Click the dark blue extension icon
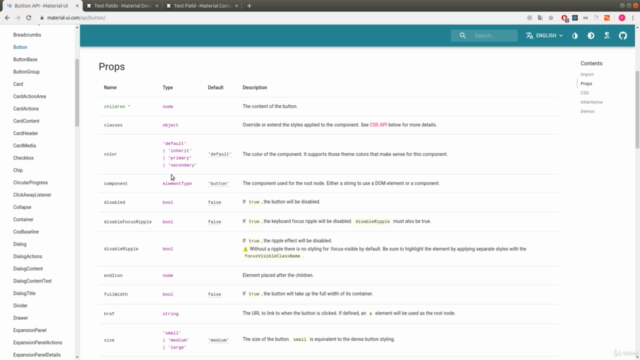This screenshot has height=360, width=640. pos(575,18)
